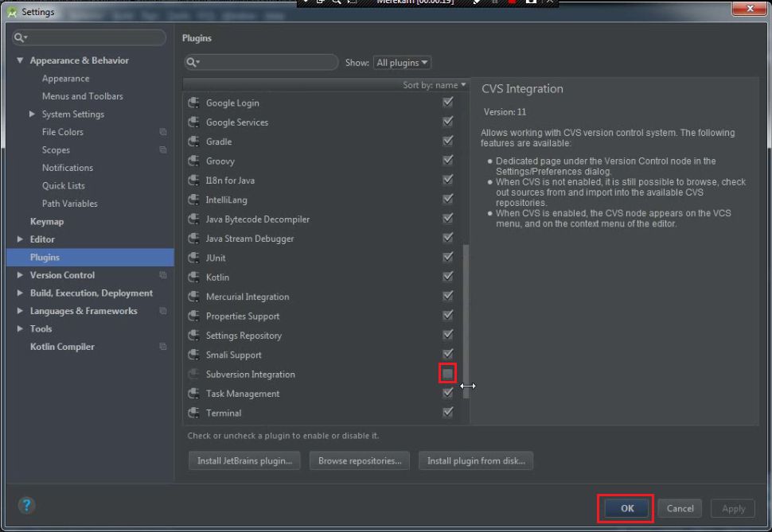Collapse the Appearance & Behavior node
Viewport: 772px width, 532px height.
pyautogui.click(x=20, y=60)
